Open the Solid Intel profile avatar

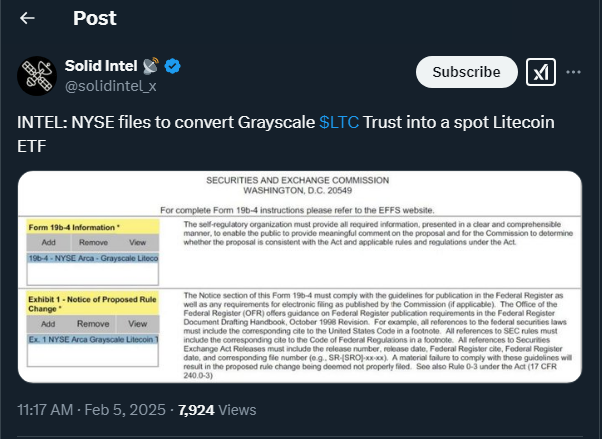point(37,76)
